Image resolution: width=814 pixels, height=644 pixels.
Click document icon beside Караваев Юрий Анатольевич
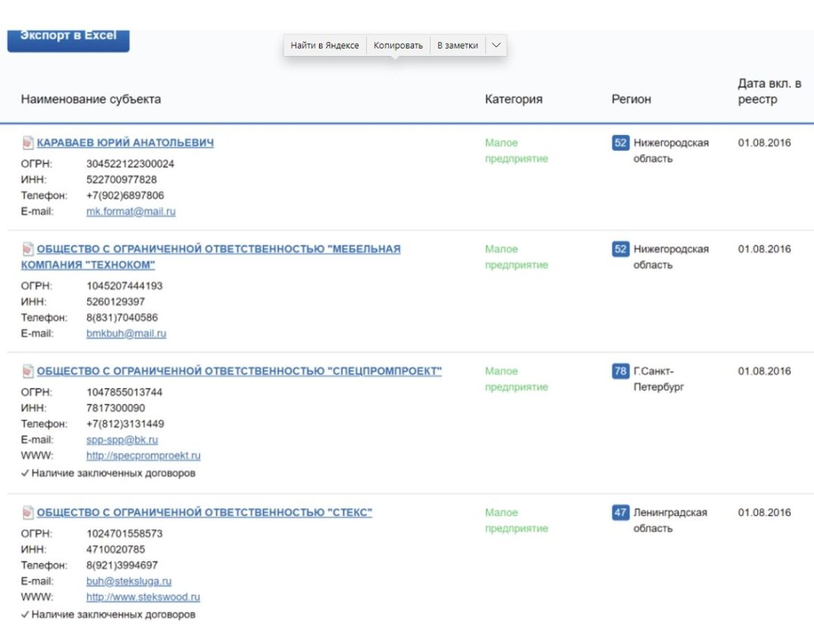(27, 142)
